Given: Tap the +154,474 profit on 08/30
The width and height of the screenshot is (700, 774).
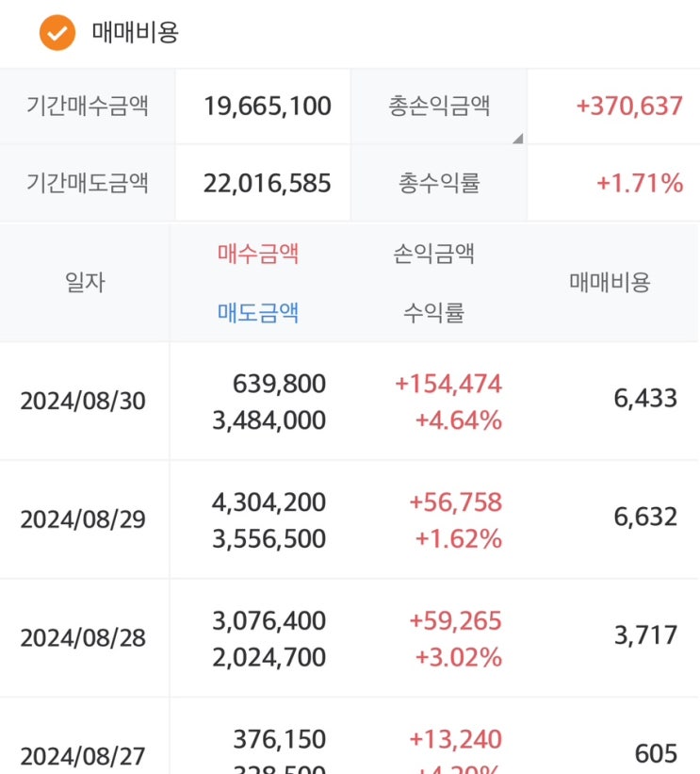Looking at the screenshot, I should [448, 384].
